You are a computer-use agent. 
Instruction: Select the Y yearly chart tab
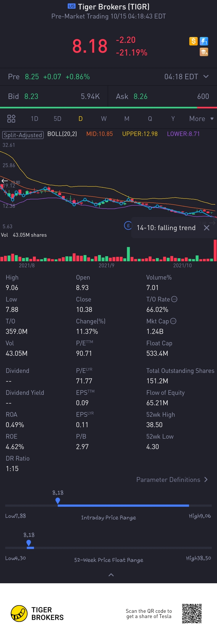[x=173, y=118]
